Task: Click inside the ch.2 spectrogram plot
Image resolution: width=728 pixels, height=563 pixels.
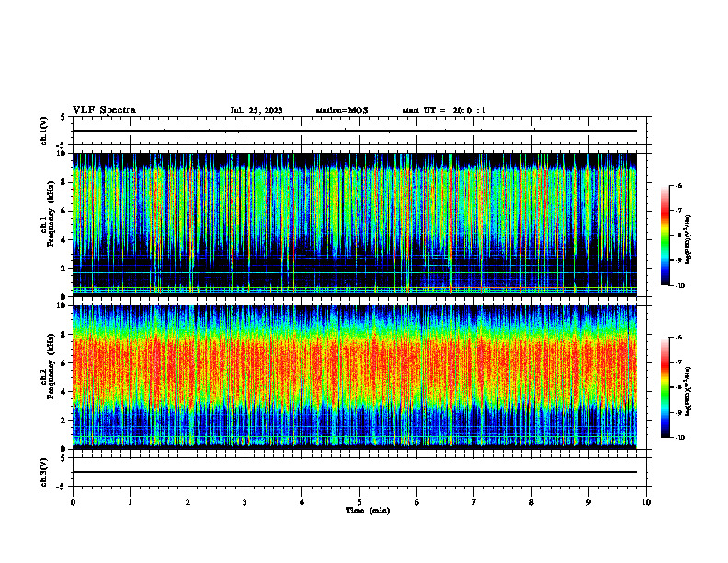Action: 354,377
